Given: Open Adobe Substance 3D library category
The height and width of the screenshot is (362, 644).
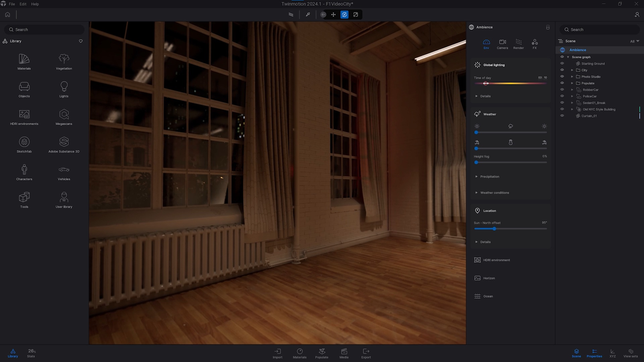Looking at the screenshot, I should click(x=64, y=145).
